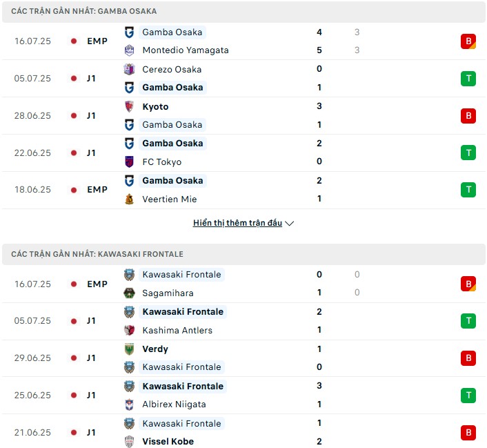Click the Sagamihara team crest
The width and height of the screenshot is (487, 448).
click(x=129, y=293)
